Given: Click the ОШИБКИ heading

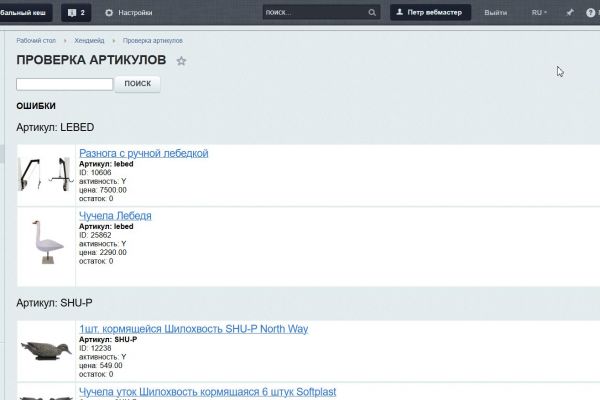Looking at the screenshot, I should coord(36,106).
